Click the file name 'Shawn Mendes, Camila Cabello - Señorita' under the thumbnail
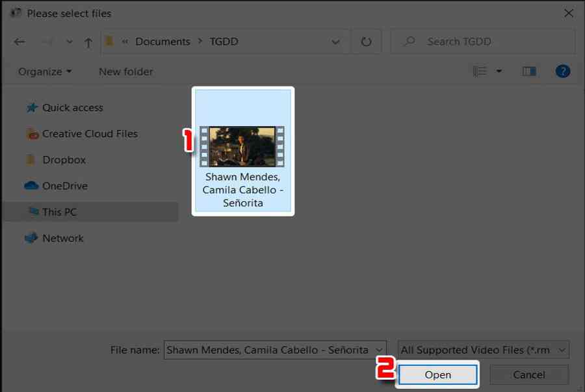The height and width of the screenshot is (392, 585). point(243,190)
